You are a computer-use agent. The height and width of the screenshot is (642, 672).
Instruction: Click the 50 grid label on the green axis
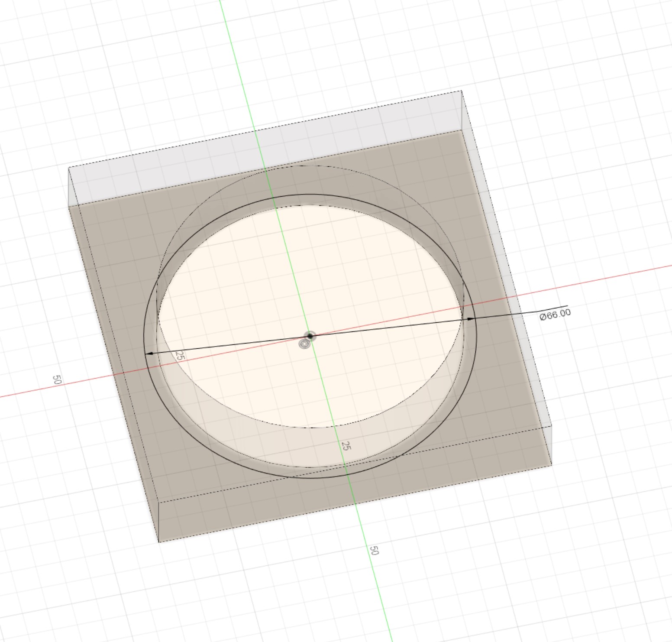coord(374,550)
